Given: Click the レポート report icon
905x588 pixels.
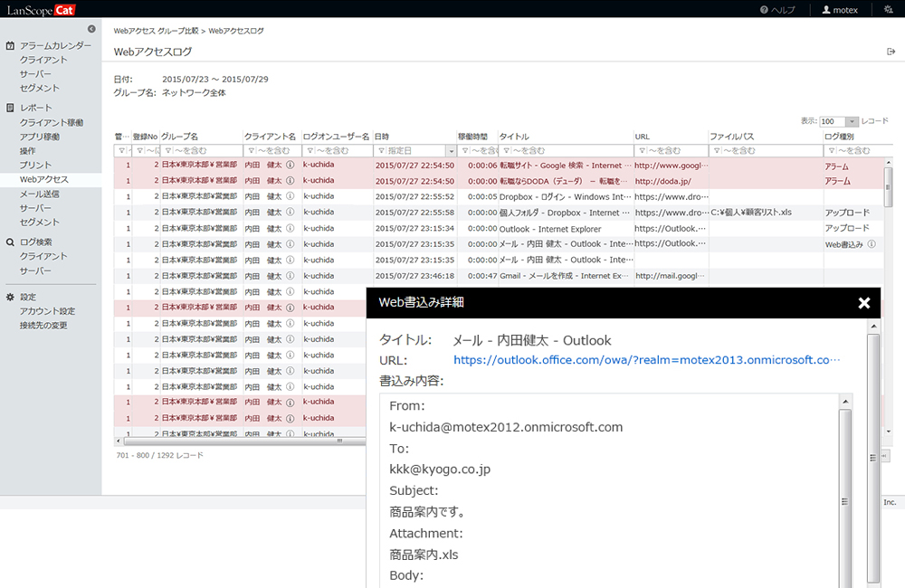Looking at the screenshot, I should (10, 108).
